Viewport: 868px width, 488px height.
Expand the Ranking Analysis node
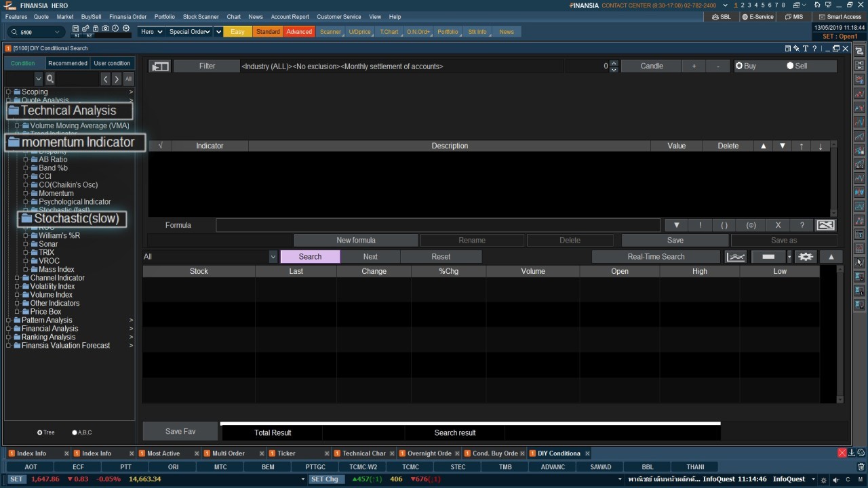click(9, 338)
